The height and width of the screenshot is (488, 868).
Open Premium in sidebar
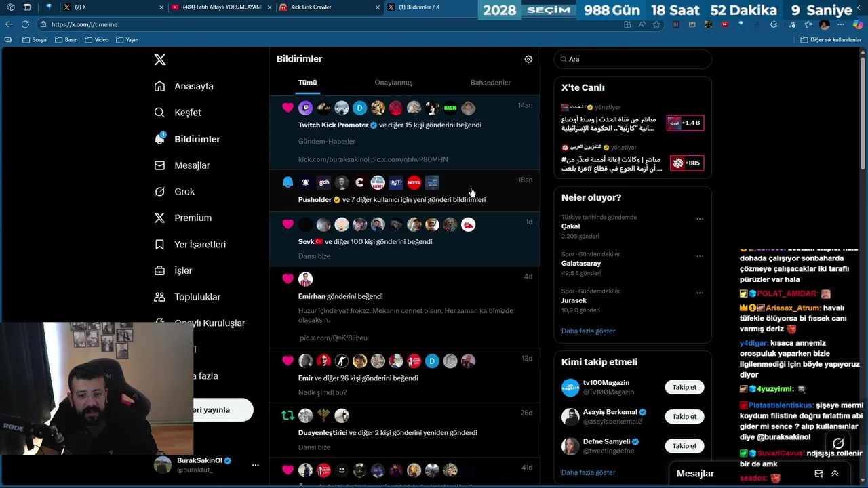pos(183,218)
